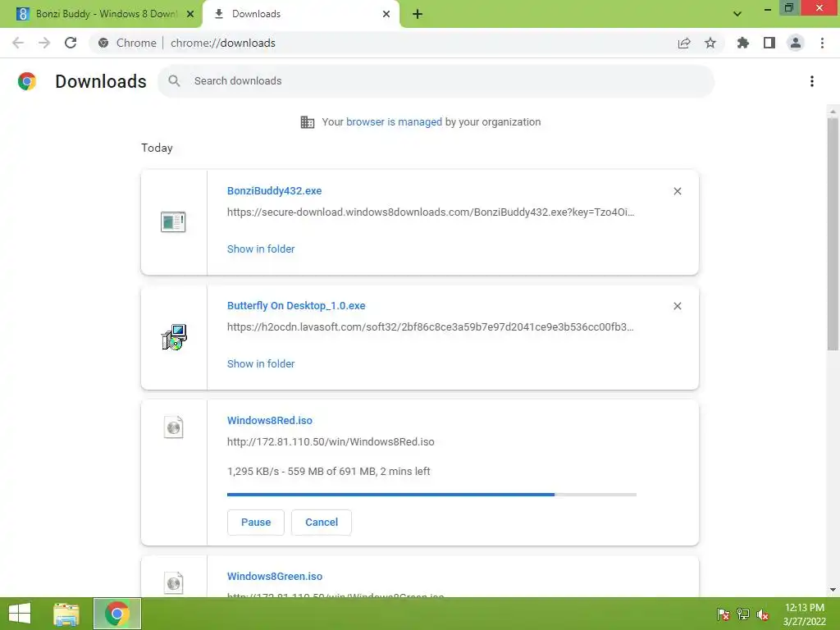This screenshot has height=630, width=840.
Task: Click the Search downloads field
Action: coord(436,81)
